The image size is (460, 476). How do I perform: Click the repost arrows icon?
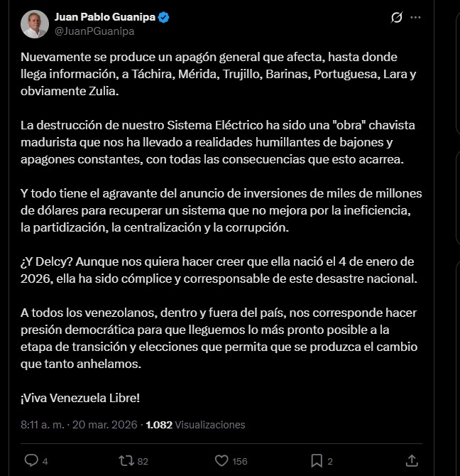pos(126,460)
